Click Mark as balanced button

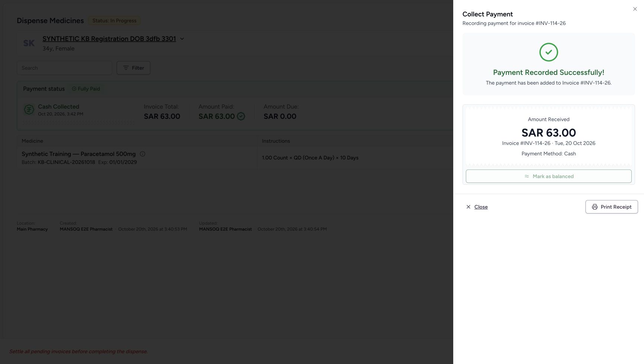coord(549,176)
